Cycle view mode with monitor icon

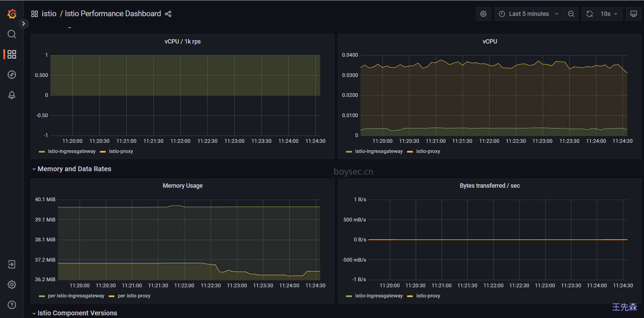(634, 14)
